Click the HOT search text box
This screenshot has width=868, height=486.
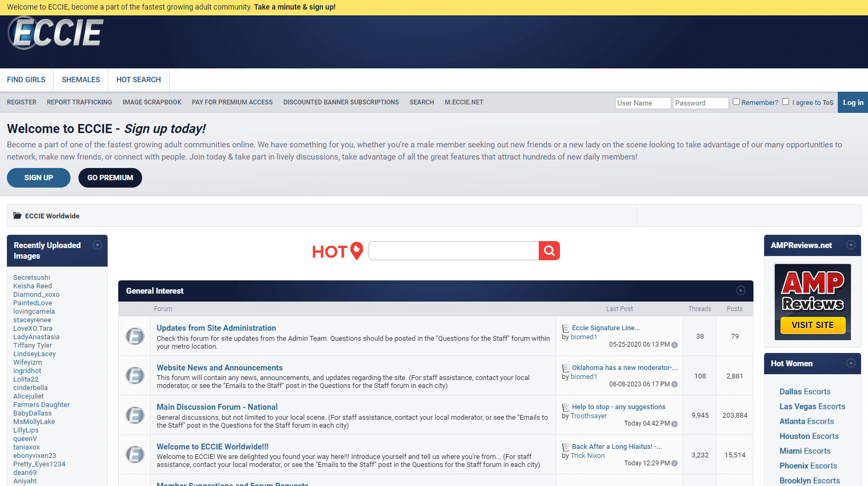pyautogui.click(x=454, y=251)
